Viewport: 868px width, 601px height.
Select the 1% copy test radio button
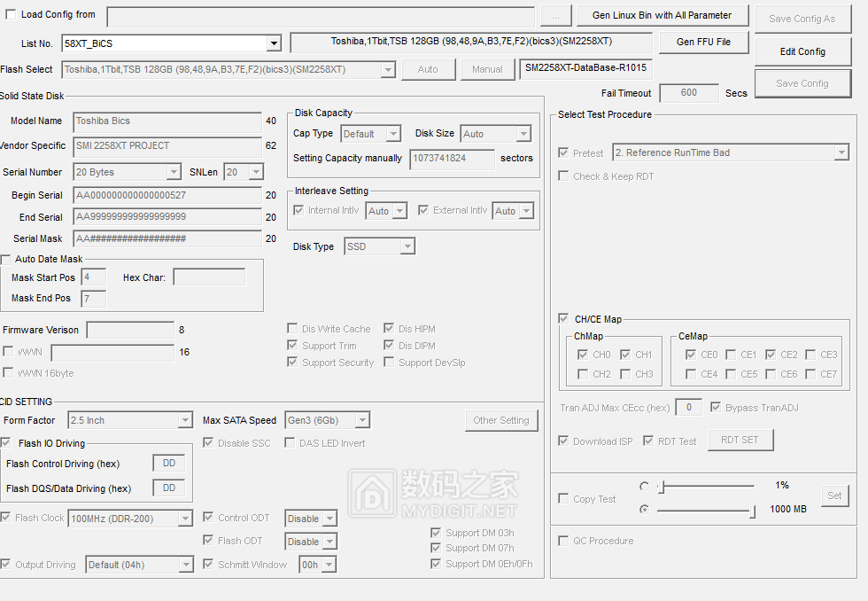coord(644,486)
